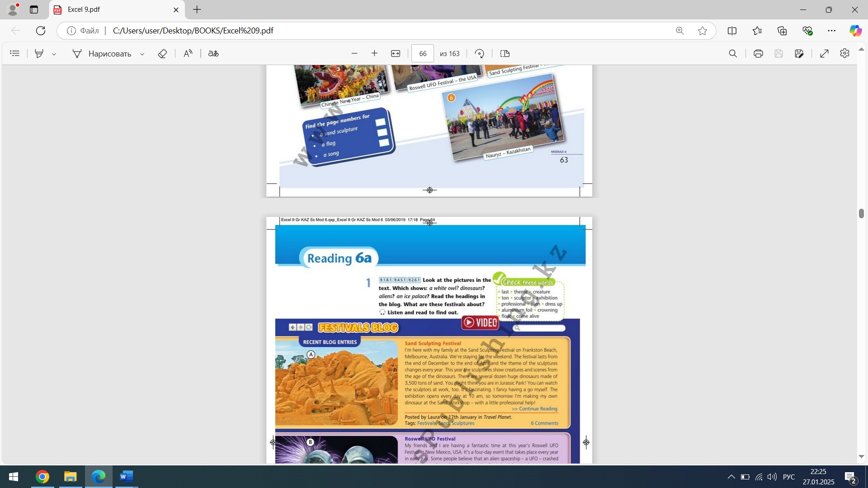Toggle split screen view

click(732, 31)
